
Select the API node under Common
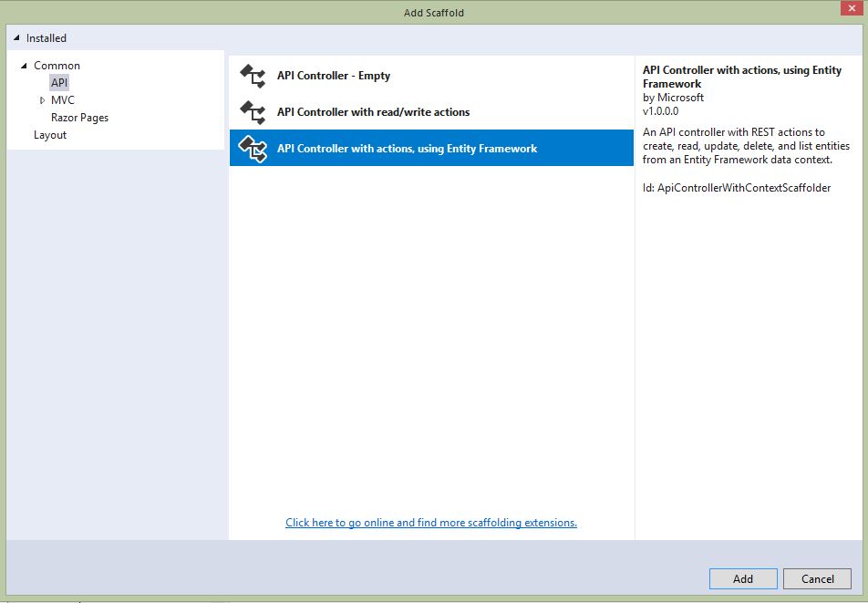[x=59, y=83]
